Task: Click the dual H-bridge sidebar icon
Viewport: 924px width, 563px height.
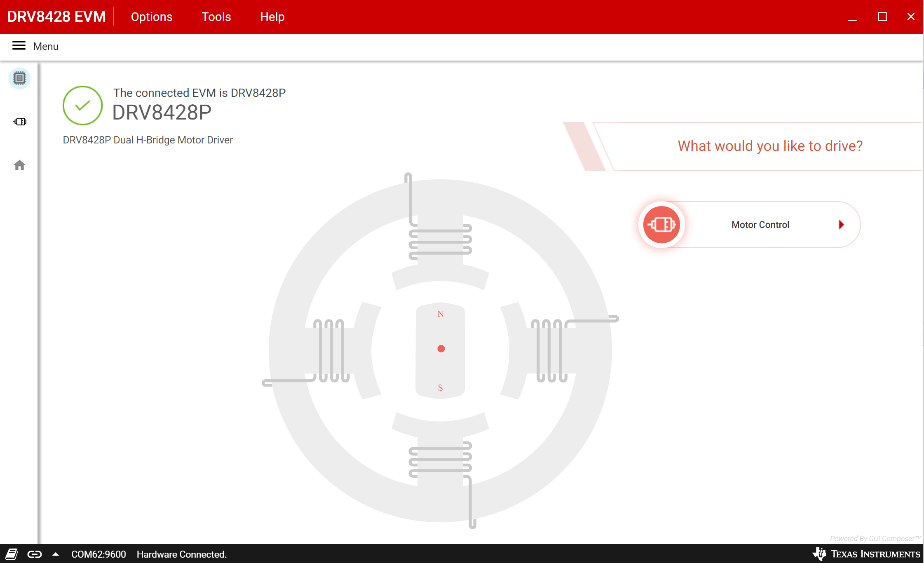Action: (19, 122)
